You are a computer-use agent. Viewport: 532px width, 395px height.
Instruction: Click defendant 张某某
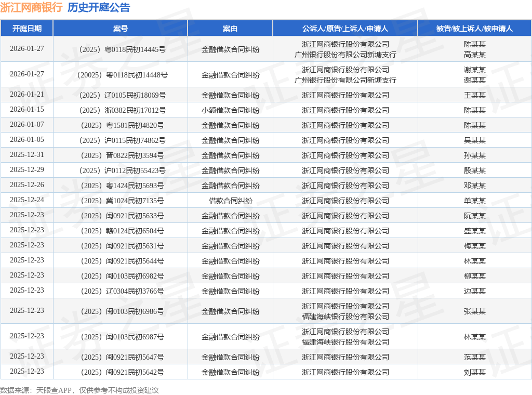[475, 311]
